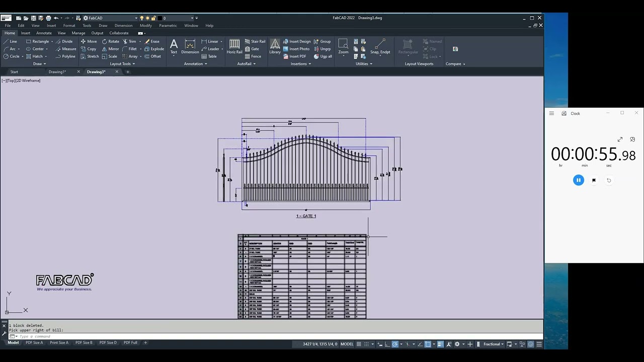Open the PDF Size A layout tab
The image size is (644, 362).
point(34,342)
